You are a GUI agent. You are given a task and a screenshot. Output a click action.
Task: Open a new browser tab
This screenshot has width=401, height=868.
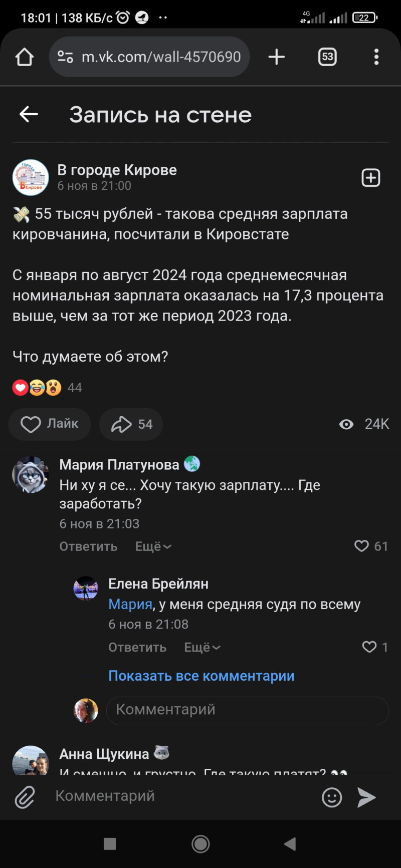[276, 57]
